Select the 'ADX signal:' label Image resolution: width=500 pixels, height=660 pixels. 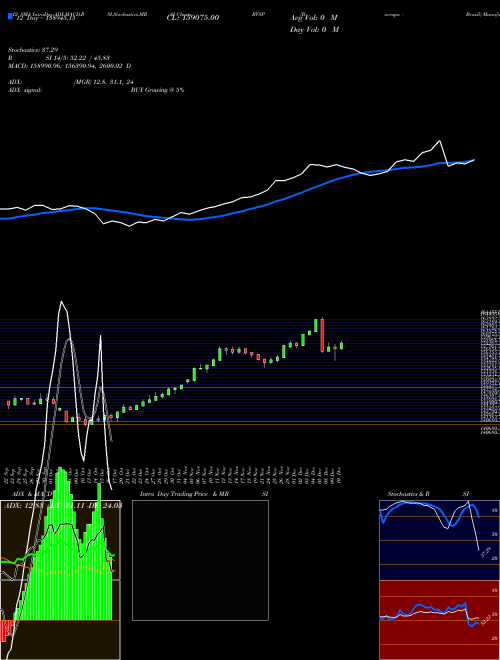[x=25, y=90]
